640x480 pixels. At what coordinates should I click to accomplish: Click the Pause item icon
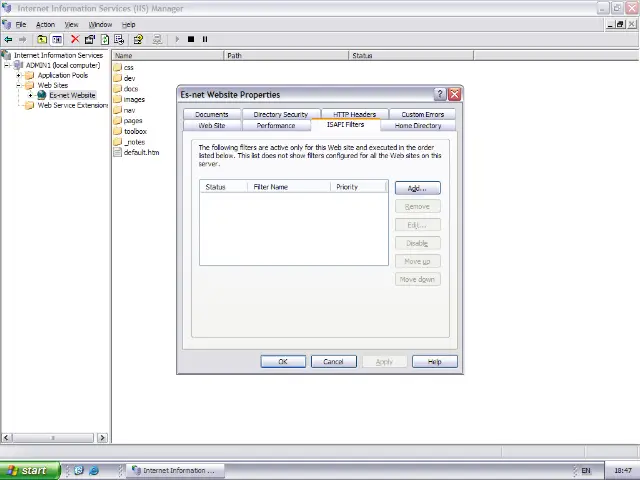[x=205, y=39]
